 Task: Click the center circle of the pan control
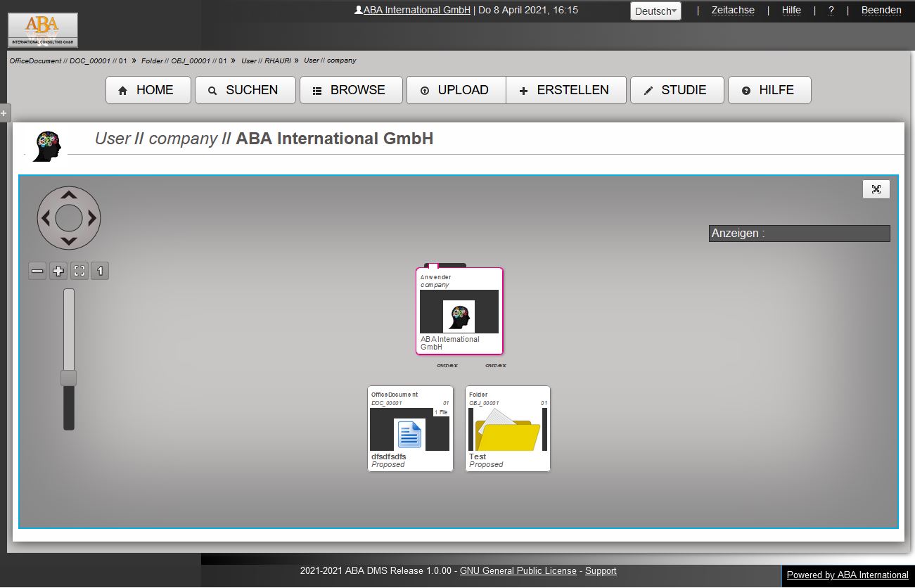(69, 218)
